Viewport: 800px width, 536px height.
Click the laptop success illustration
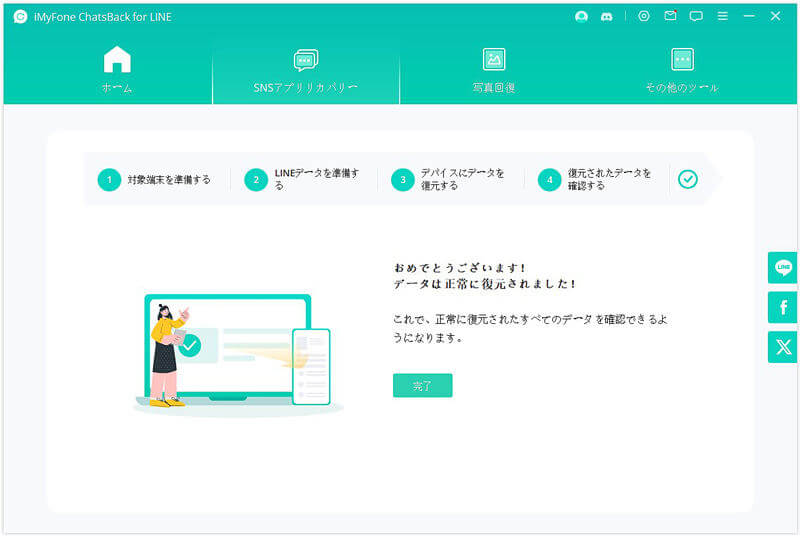[238, 355]
